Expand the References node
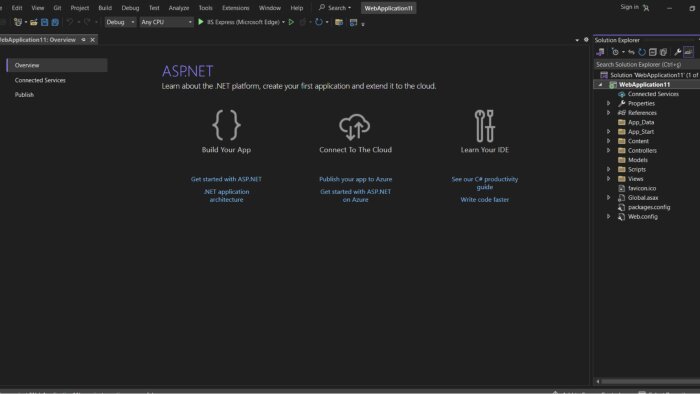700x394 pixels. pos(608,112)
